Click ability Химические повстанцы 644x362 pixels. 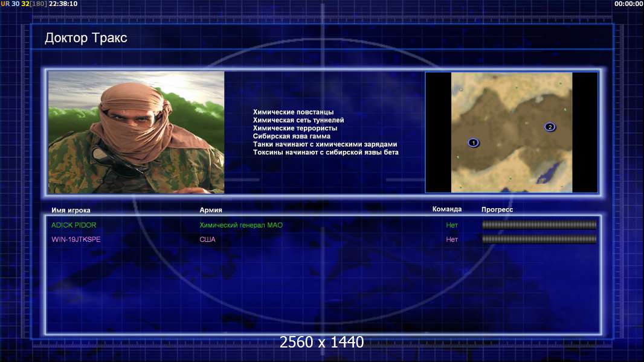point(293,112)
